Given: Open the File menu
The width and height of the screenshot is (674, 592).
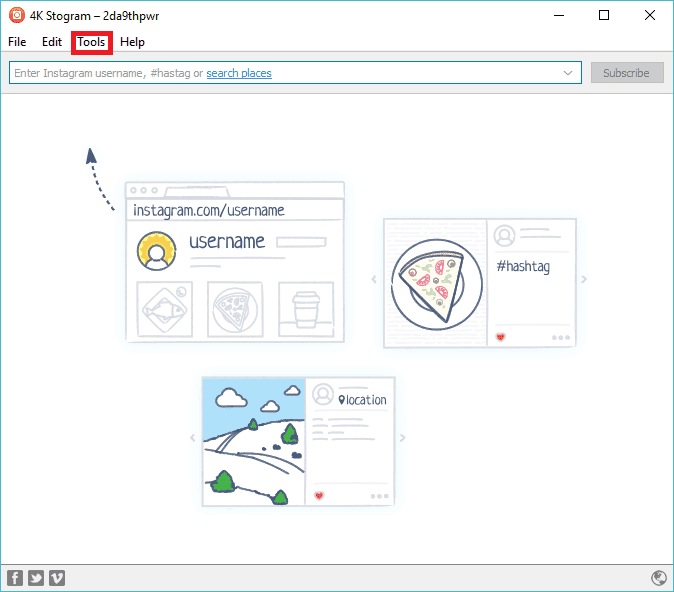Looking at the screenshot, I should click(x=17, y=42).
